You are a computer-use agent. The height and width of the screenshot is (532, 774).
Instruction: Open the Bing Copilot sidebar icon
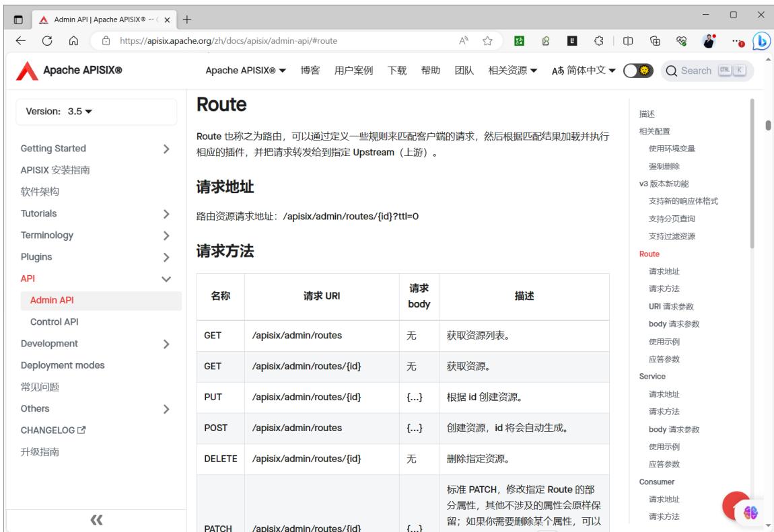pyautogui.click(x=761, y=42)
